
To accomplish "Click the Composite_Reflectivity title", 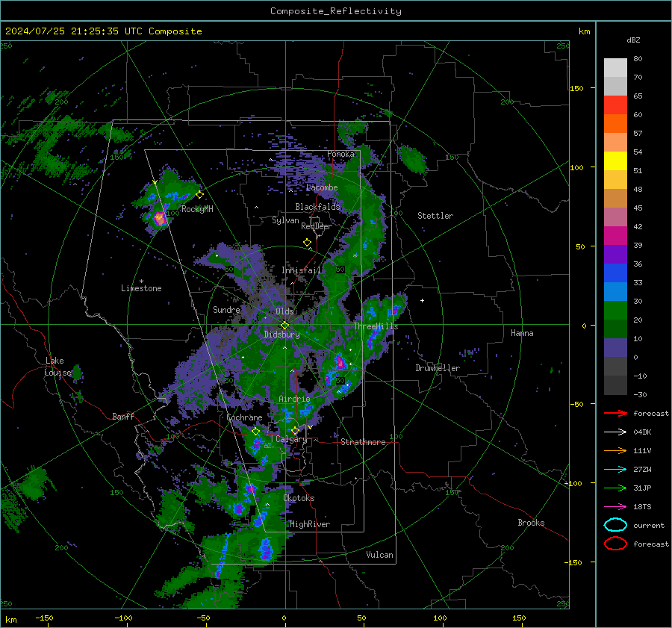I will tap(336, 11).
